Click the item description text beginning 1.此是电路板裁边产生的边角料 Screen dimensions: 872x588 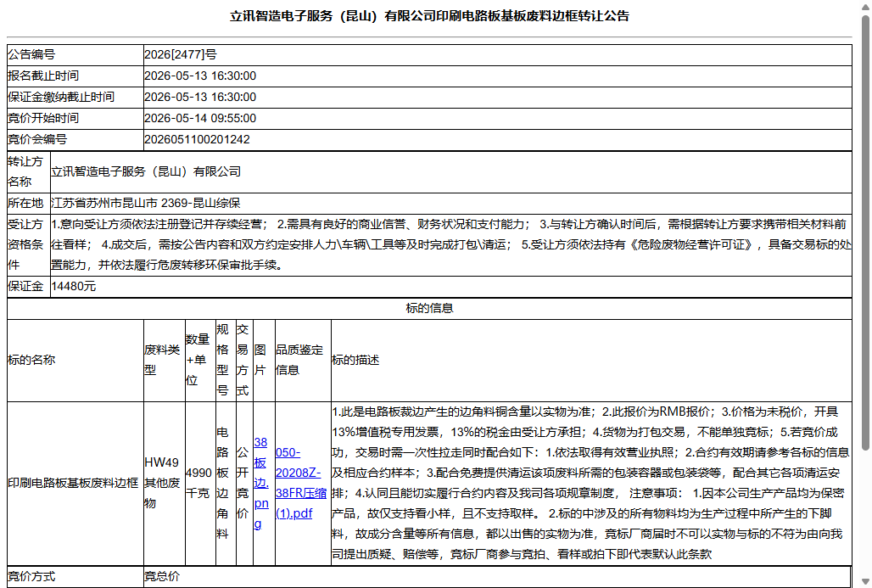[590, 483]
